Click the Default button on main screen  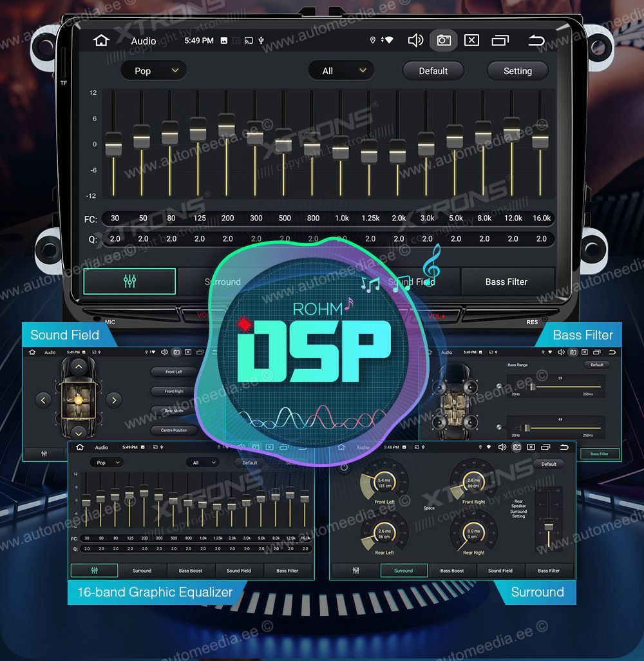click(x=433, y=71)
